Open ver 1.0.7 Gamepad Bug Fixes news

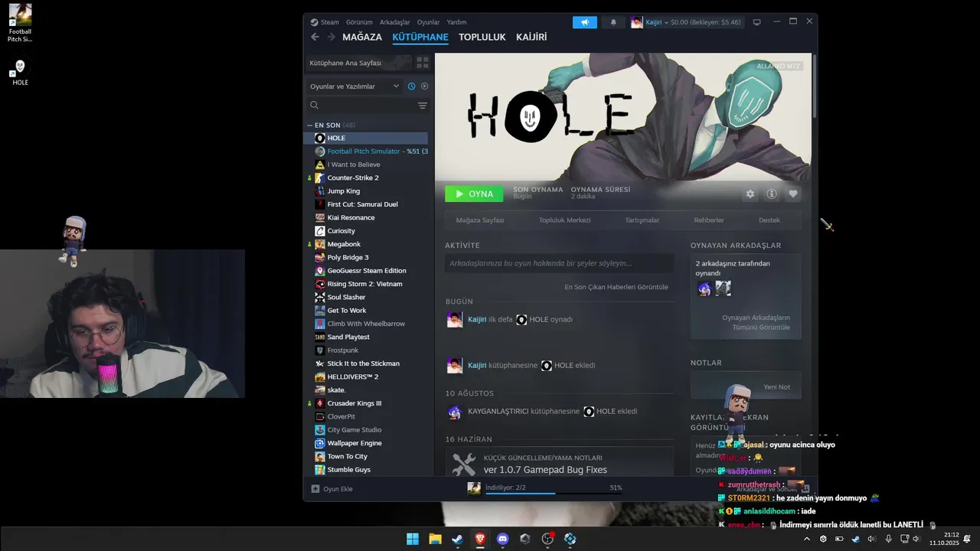tap(545, 470)
